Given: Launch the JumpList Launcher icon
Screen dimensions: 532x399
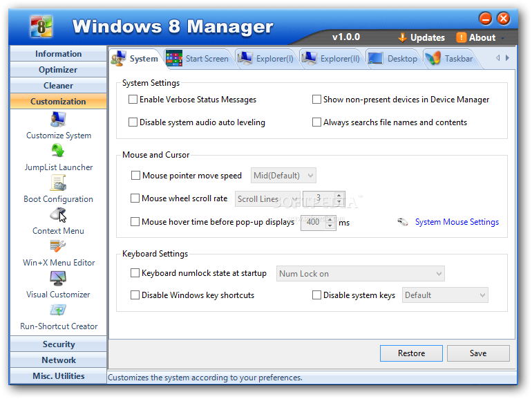Looking at the screenshot, I should pyautogui.click(x=58, y=151).
